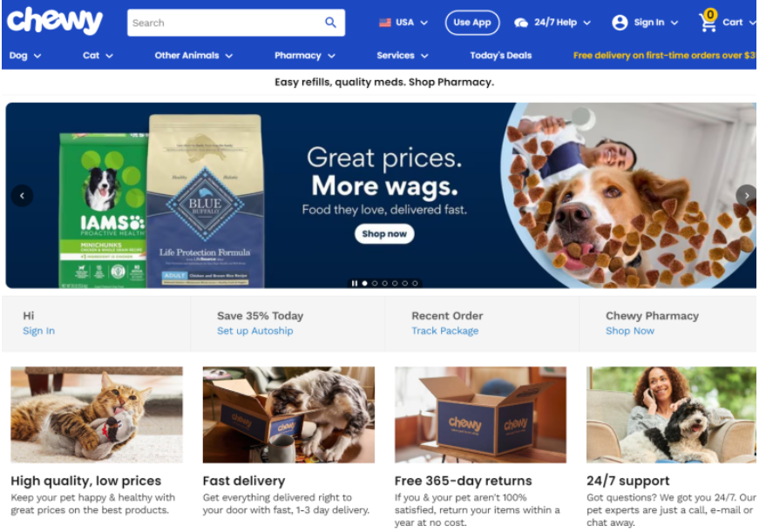Click the USA flag icon
The image size is (766, 532).
click(385, 23)
